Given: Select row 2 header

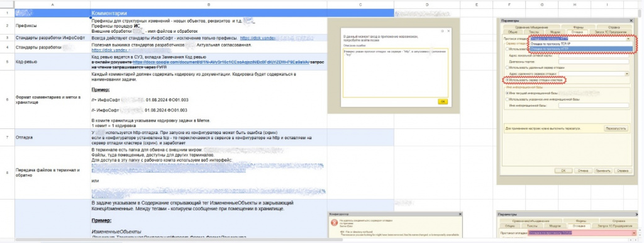Looking at the screenshot, I should point(7,25).
